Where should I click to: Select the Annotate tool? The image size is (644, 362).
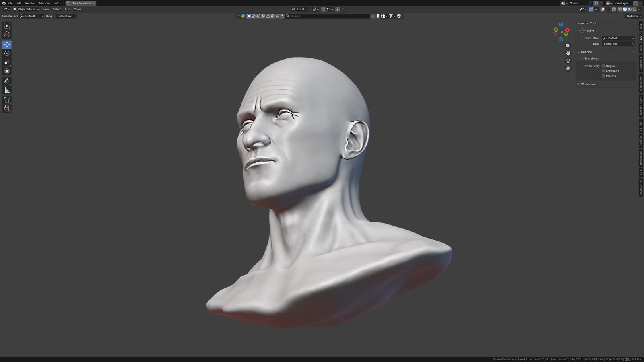click(x=7, y=81)
